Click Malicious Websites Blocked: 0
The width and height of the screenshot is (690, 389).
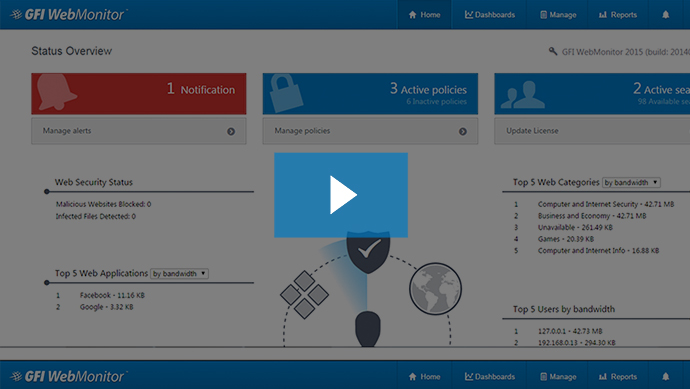103,204
